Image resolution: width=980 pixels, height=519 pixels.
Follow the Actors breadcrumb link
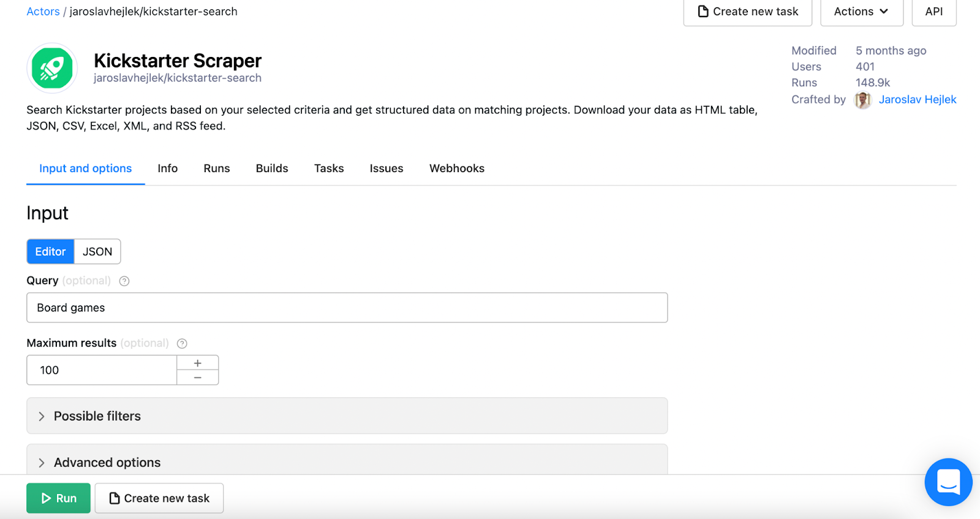click(43, 12)
